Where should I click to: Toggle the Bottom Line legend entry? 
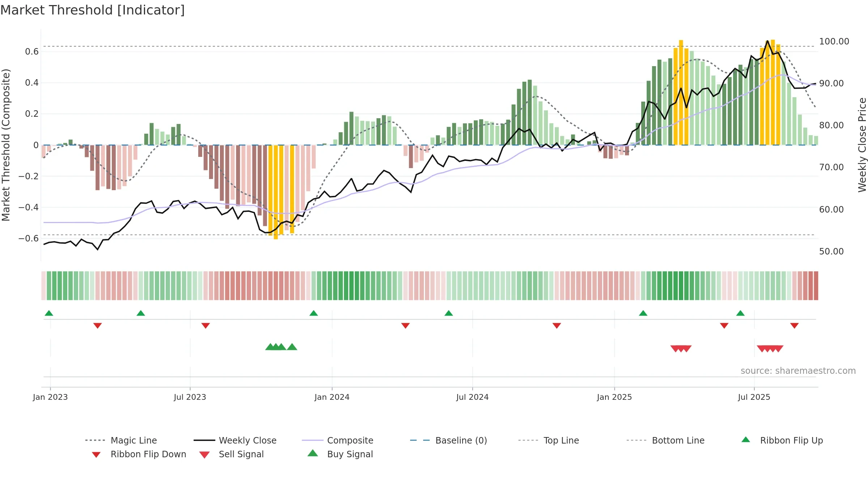tap(665, 440)
